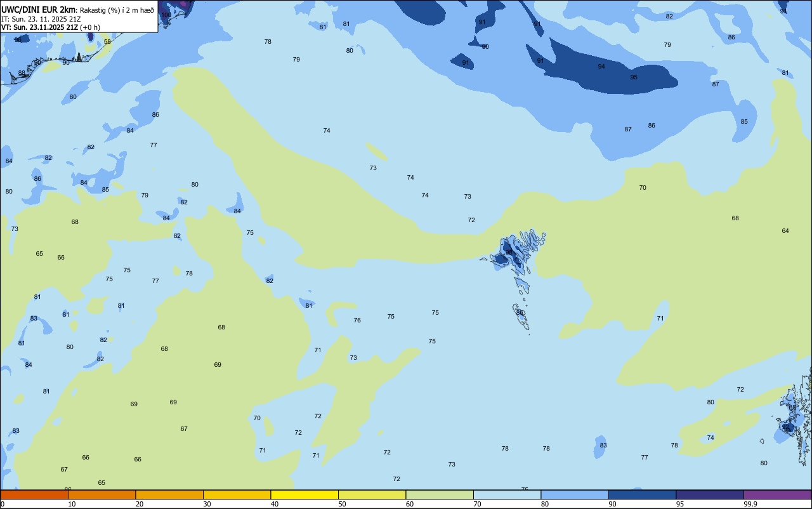The image size is (812, 509).
Task: Click the '99.9' legend scale label
Action: coord(750,504)
